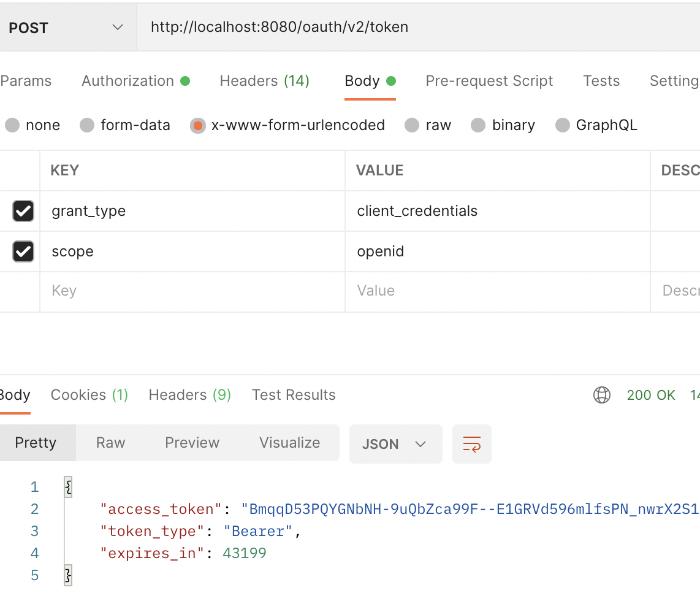Open the Cookies (1) response tab
The width and height of the screenshot is (700, 601).
89,395
